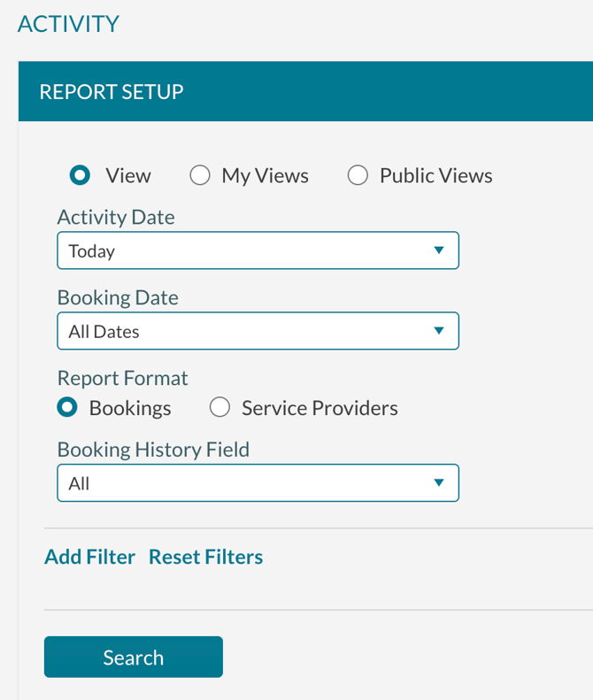This screenshot has height=700, width=593.
Task: Click the Report Format label
Action: coord(123,378)
